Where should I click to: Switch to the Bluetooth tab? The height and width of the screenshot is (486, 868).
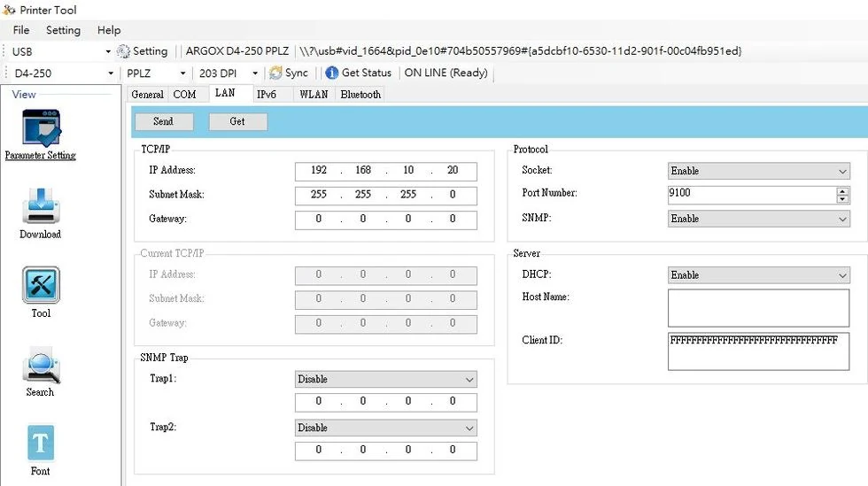tap(360, 94)
